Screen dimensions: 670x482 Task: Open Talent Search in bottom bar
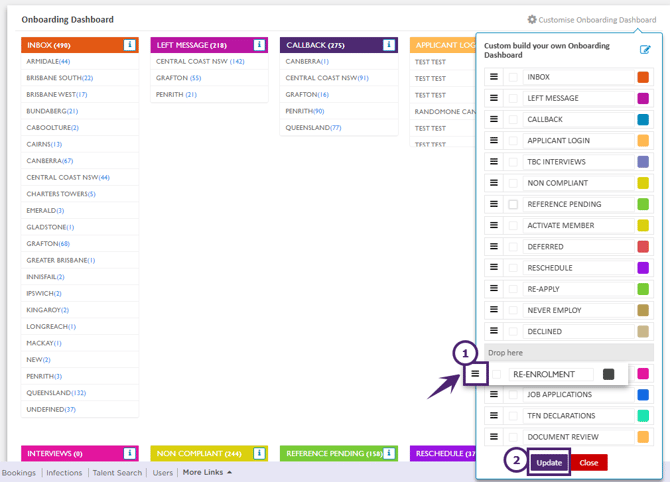click(x=117, y=473)
